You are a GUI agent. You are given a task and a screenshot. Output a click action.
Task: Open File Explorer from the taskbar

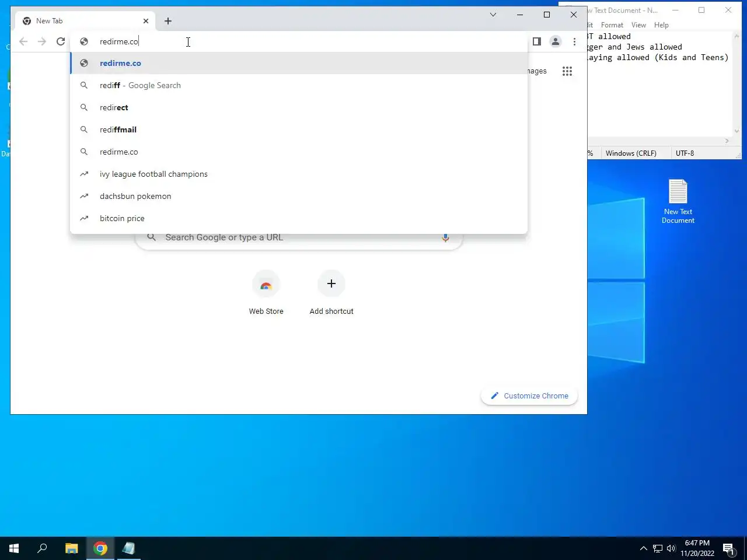coord(72,548)
